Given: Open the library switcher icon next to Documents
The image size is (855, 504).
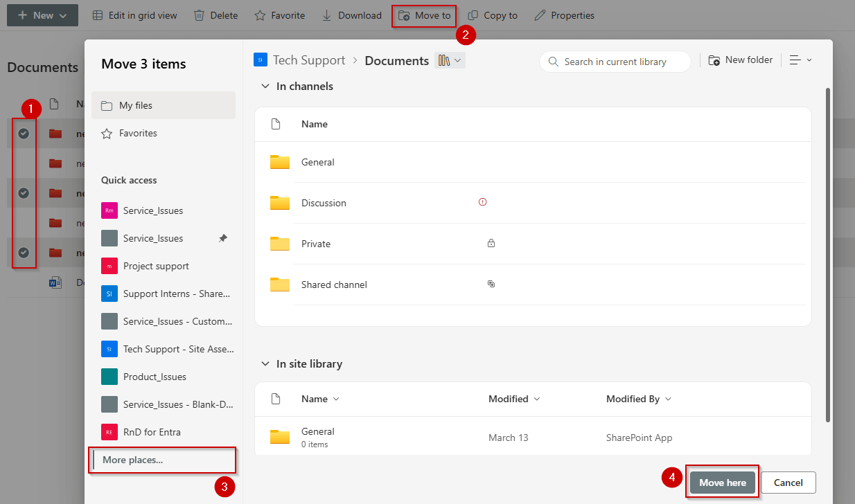Looking at the screenshot, I should click(x=450, y=61).
